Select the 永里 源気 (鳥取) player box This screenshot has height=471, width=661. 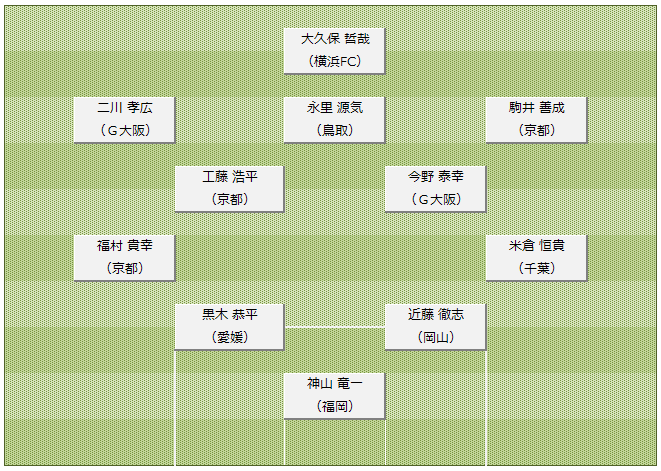point(334,120)
